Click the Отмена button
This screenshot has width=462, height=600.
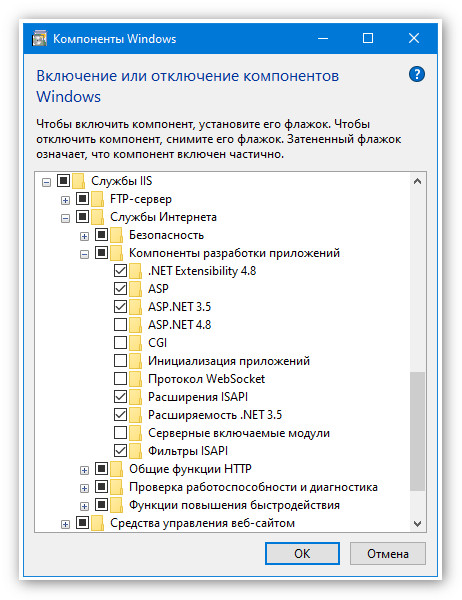(387, 553)
